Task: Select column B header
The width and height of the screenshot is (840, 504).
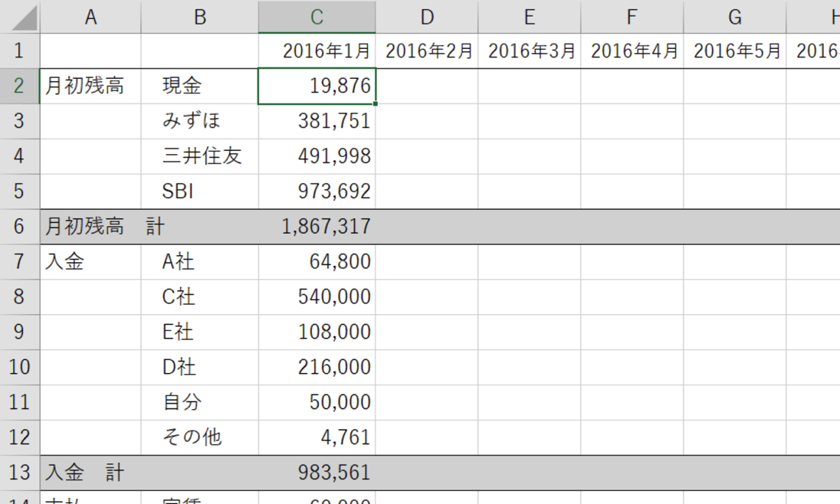Action: [200, 17]
